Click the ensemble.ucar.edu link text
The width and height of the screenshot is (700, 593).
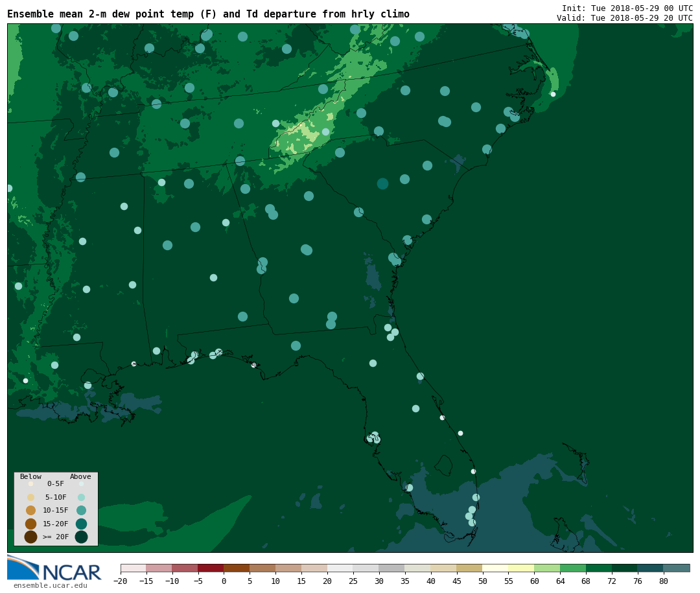[51, 586]
